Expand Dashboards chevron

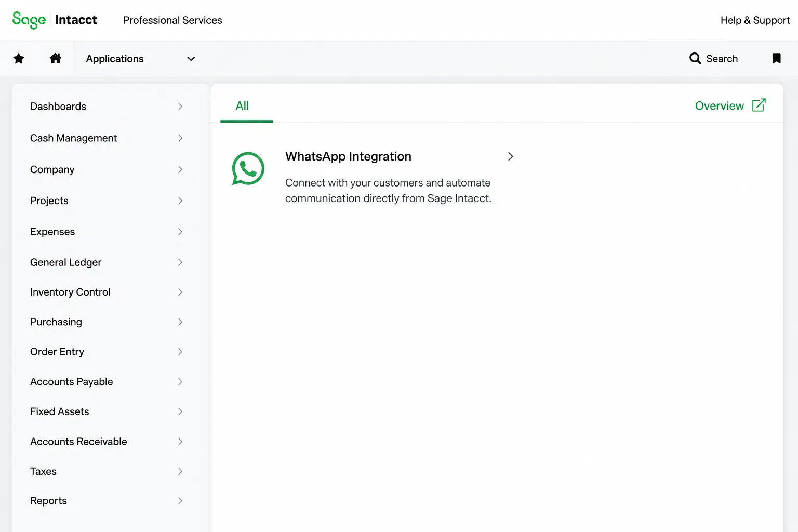[180, 107]
